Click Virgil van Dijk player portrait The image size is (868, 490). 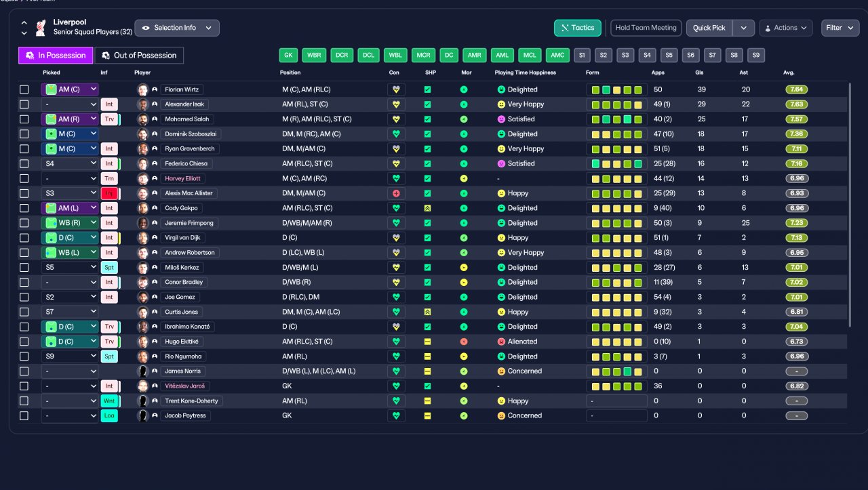coord(142,238)
